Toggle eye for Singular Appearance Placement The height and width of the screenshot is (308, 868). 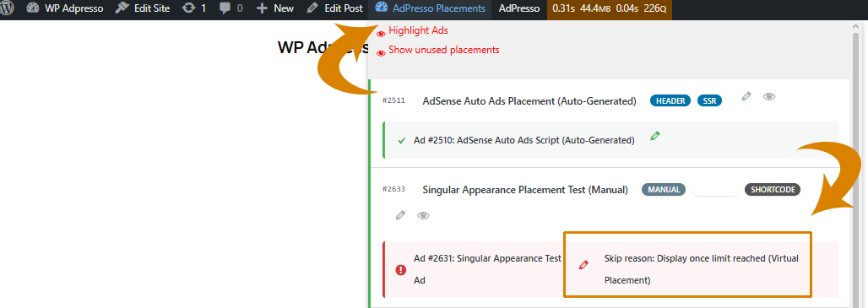423,216
